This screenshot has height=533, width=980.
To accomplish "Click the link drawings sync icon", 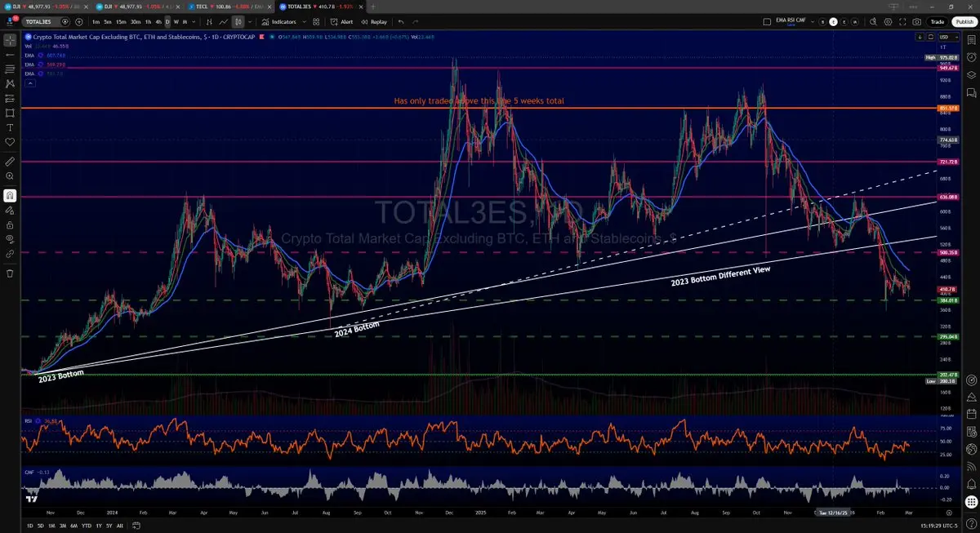I will pyautogui.click(x=10, y=254).
